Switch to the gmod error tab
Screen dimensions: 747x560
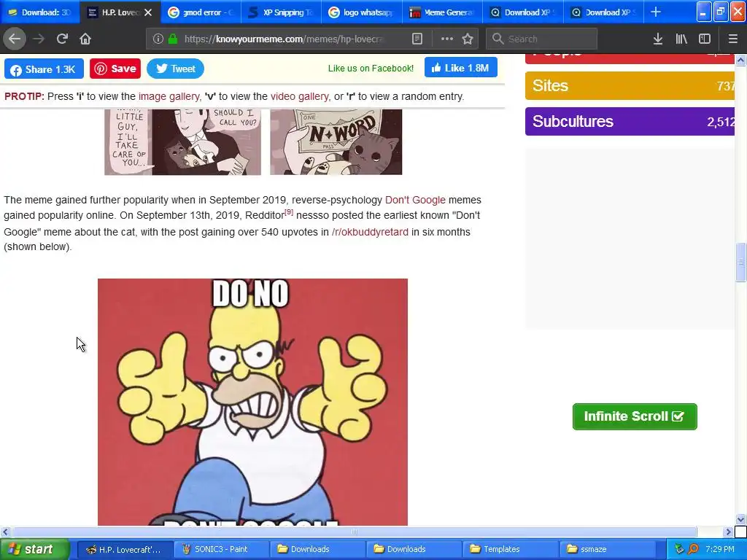[201, 12]
